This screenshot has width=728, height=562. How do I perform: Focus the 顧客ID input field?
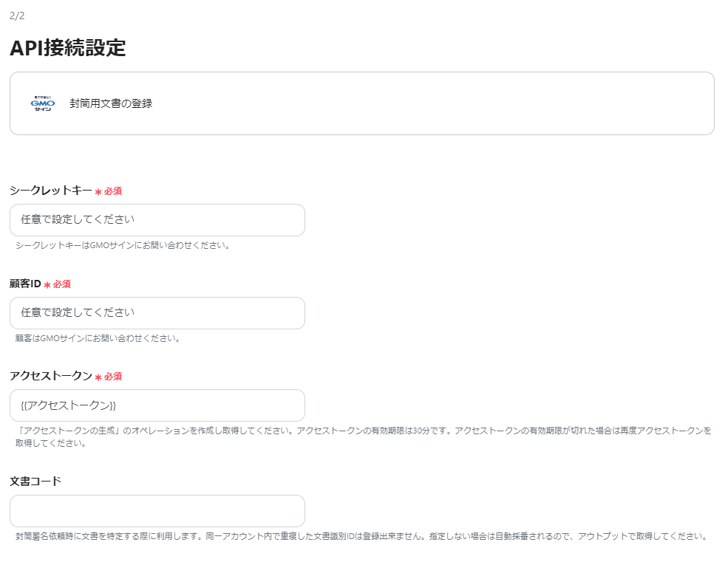click(x=157, y=312)
